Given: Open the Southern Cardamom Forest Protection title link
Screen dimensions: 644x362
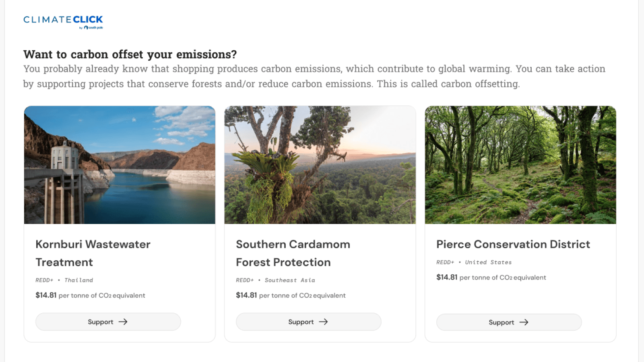Looking at the screenshot, I should point(293,253).
